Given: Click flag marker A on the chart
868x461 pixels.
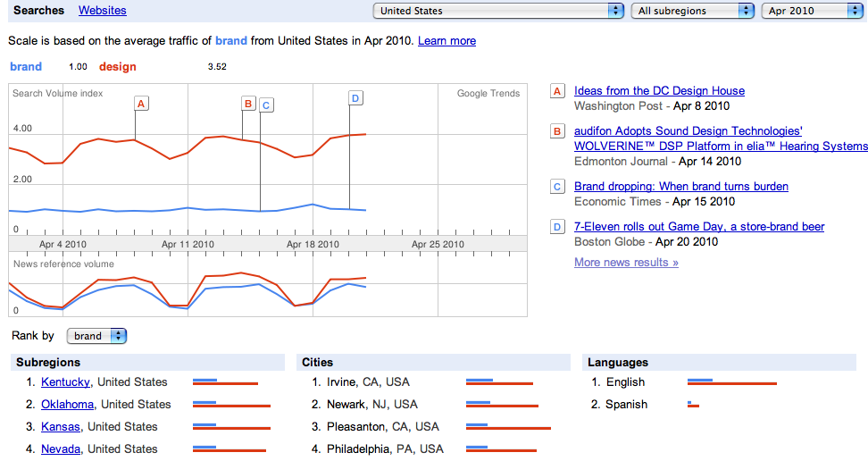Looking at the screenshot, I should click(x=141, y=104).
